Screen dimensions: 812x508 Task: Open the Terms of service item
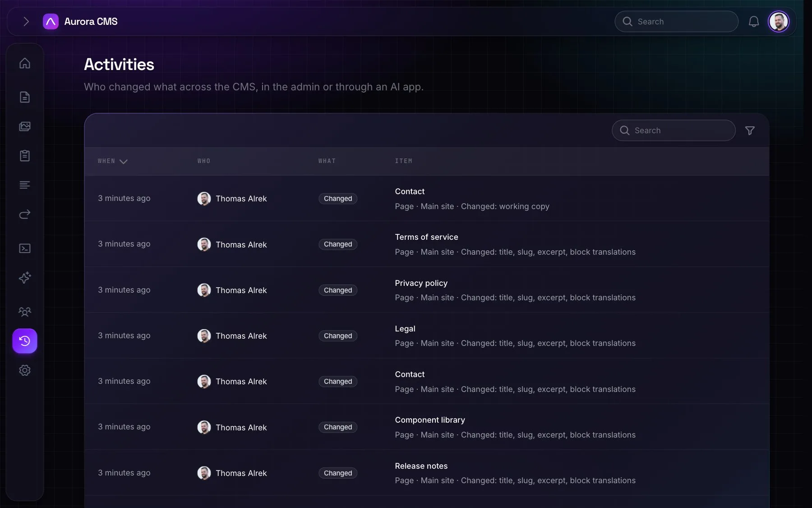point(426,237)
